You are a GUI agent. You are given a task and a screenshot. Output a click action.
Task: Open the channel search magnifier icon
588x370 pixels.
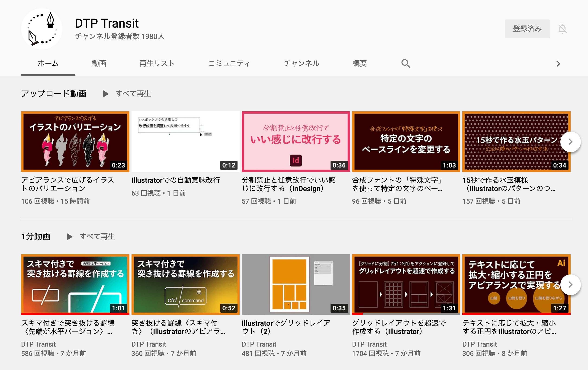(406, 64)
